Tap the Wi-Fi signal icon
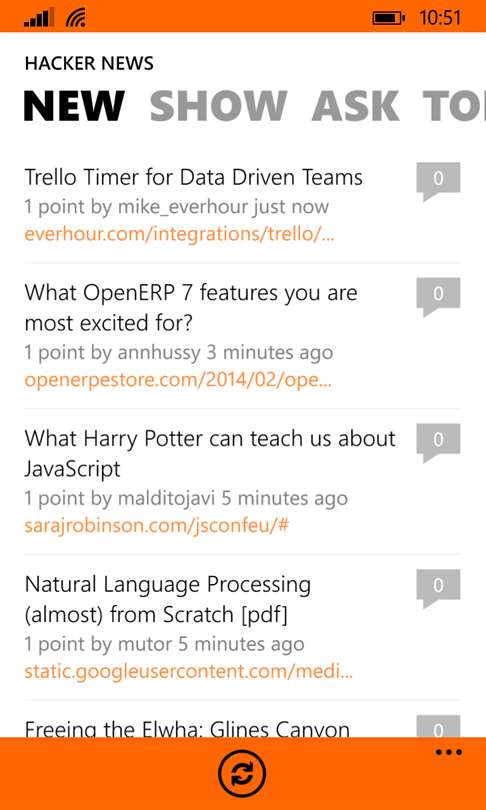The height and width of the screenshot is (810, 486). [x=75, y=19]
